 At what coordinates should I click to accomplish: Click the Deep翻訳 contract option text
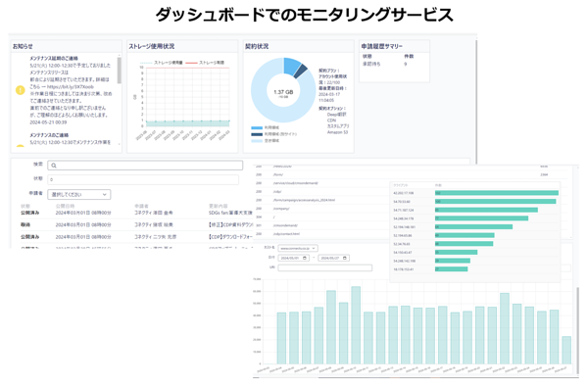pyautogui.click(x=336, y=115)
